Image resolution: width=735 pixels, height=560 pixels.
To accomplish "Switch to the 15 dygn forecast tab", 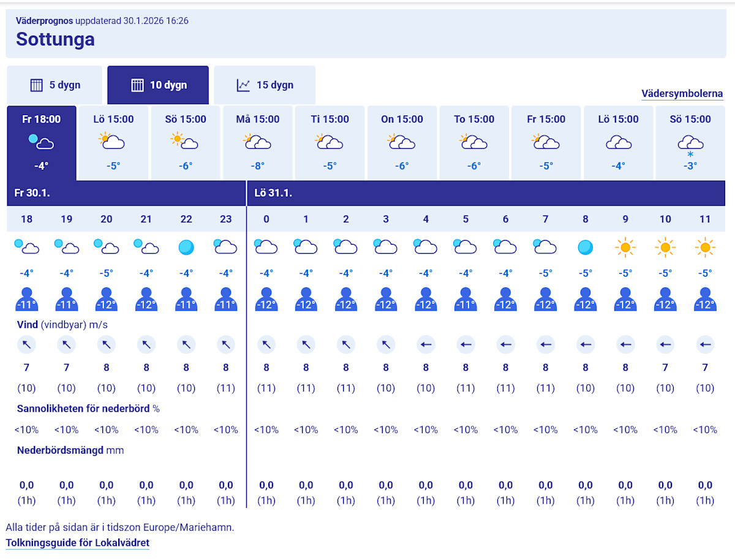I will coord(265,85).
